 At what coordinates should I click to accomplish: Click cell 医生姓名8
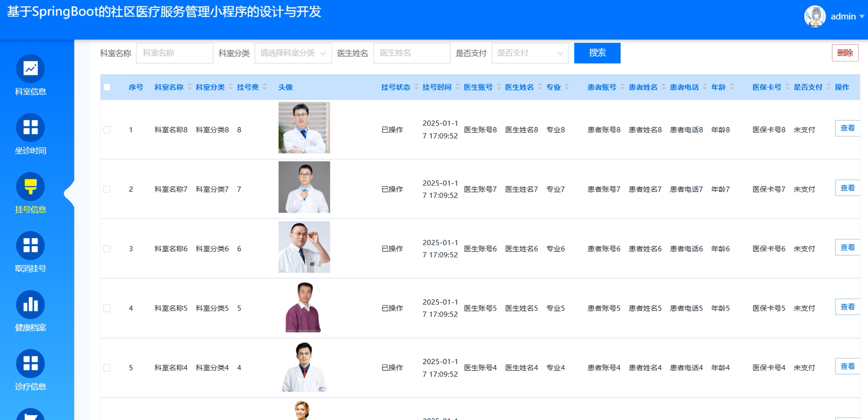pyautogui.click(x=521, y=130)
